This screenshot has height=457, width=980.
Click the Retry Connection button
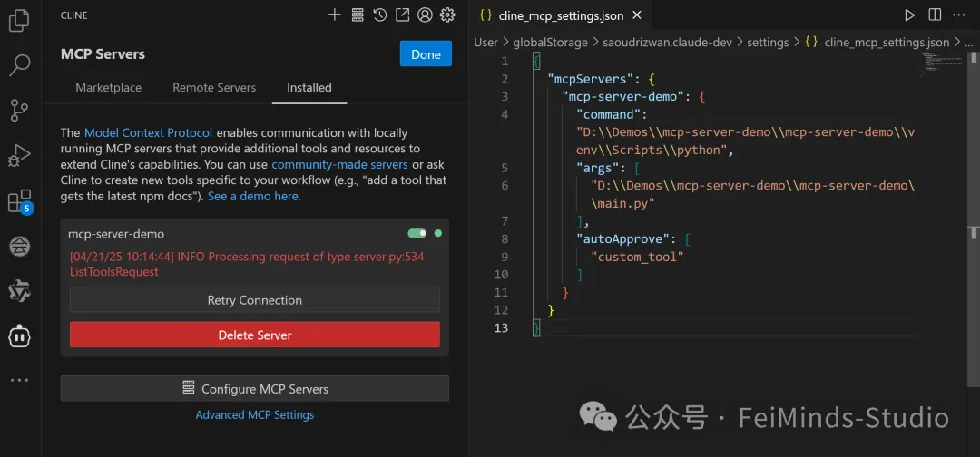click(255, 300)
